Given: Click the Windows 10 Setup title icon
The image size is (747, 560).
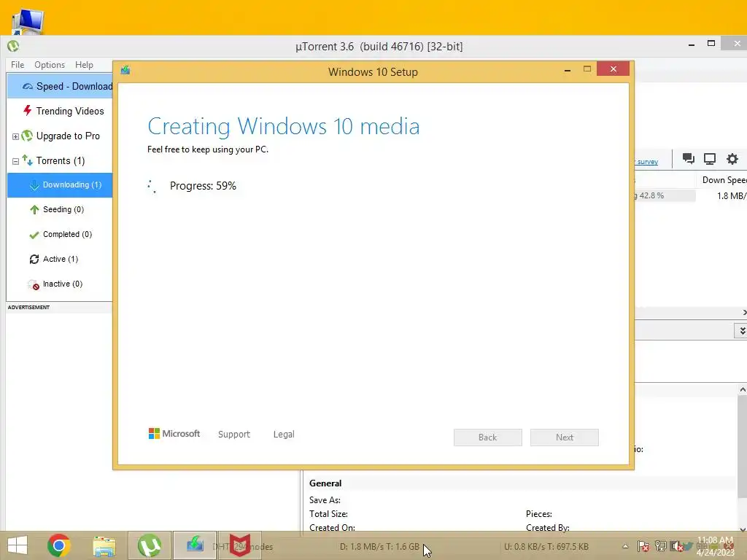Looking at the screenshot, I should [x=125, y=70].
